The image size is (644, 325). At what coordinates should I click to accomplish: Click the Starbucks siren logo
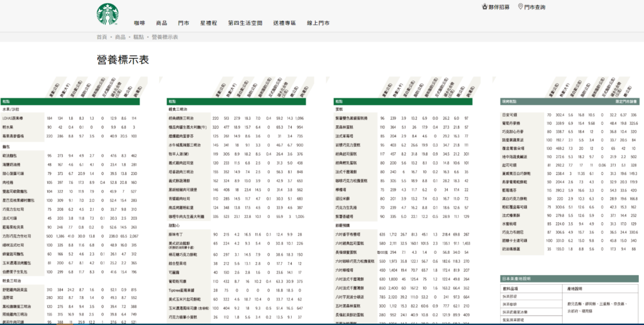click(x=108, y=14)
